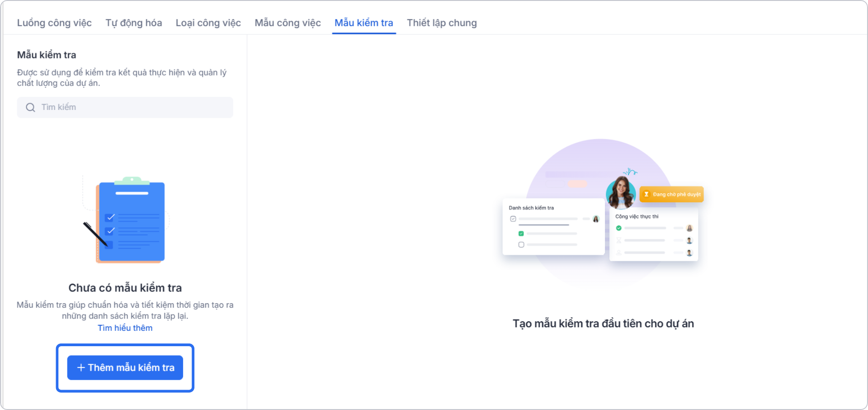Switch to the Tự động hóa tab
The height and width of the screenshot is (410, 868).
click(x=133, y=23)
